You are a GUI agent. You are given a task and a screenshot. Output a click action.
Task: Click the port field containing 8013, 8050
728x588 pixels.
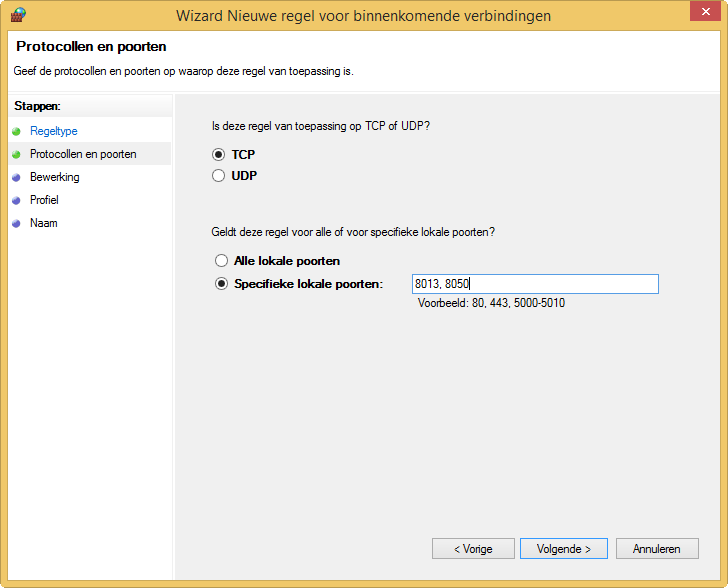(535, 284)
